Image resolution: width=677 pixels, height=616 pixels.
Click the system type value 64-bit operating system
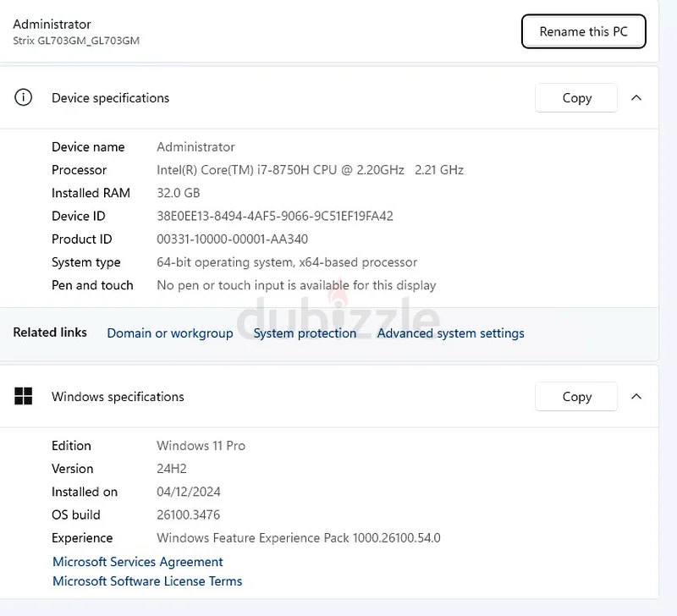tap(224, 262)
